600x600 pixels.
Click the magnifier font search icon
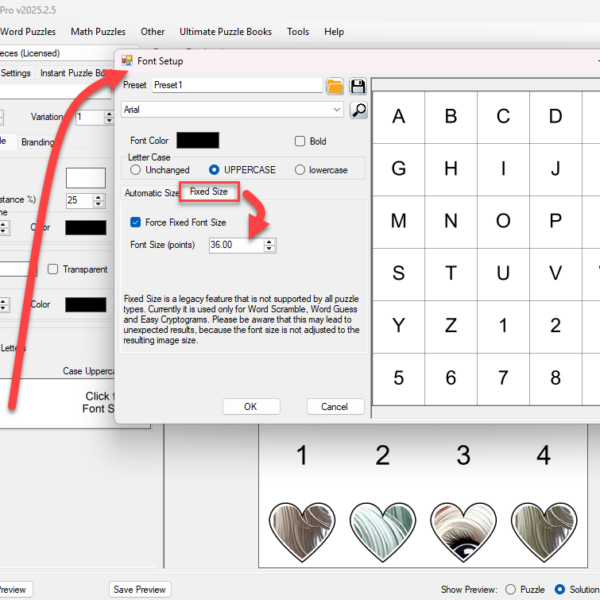(358, 110)
